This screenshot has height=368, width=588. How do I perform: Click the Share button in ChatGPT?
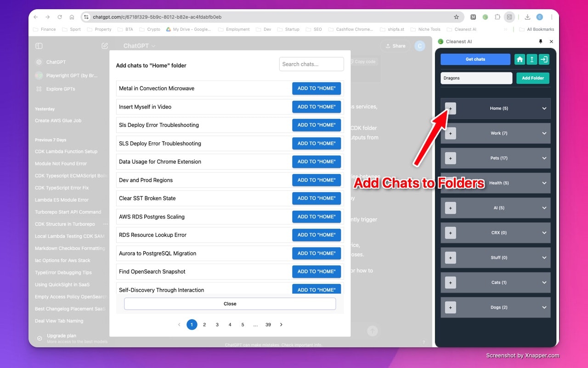[x=396, y=46]
